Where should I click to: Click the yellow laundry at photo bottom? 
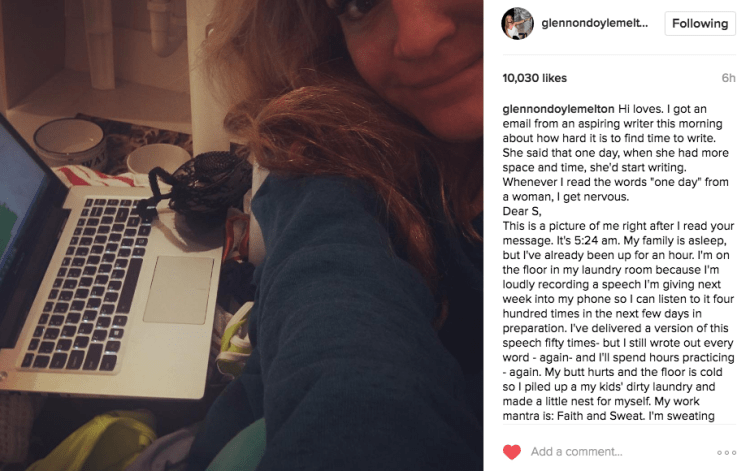(96, 442)
